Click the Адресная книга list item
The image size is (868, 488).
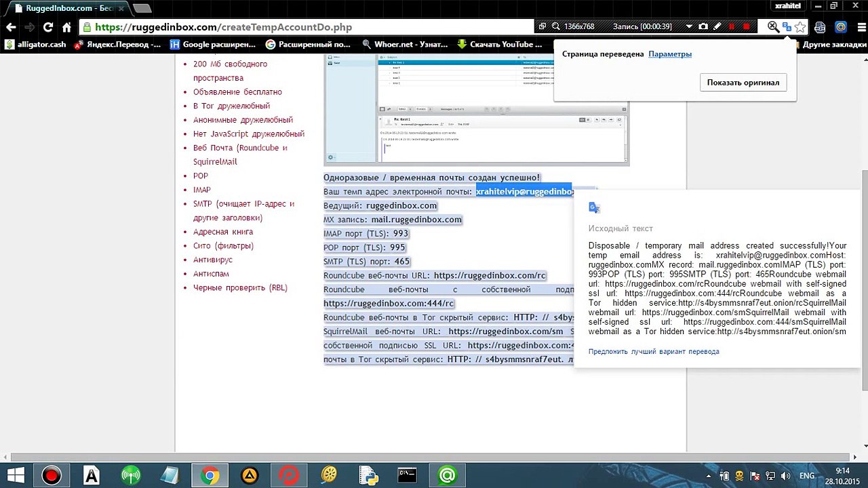(222, 232)
